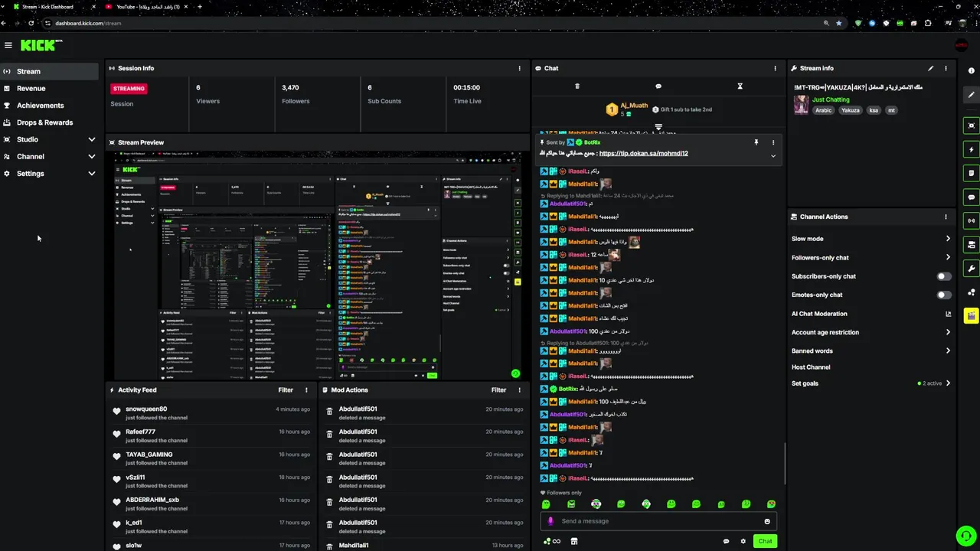Click the stream preview thumbnail
Viewport: 980px width, 551px height.
(x=318, y=266)
